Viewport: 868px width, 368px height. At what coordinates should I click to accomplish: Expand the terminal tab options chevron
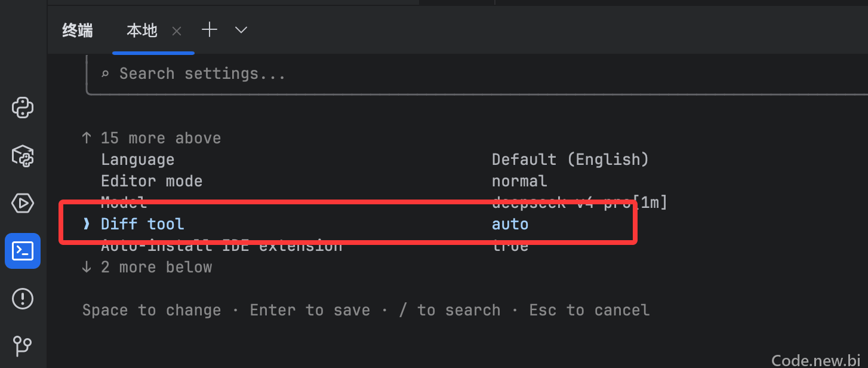pyautogui.click(x=241, y=30)
